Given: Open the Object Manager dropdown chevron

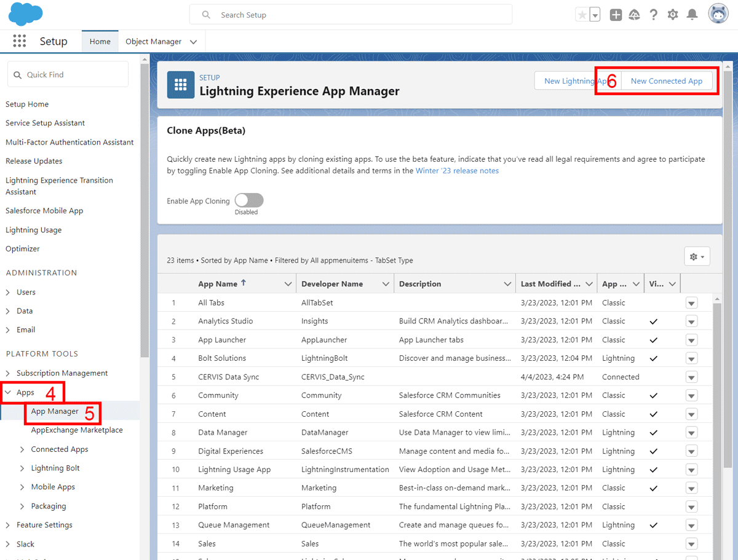Looking at the screenshot, I should [193, 41].
